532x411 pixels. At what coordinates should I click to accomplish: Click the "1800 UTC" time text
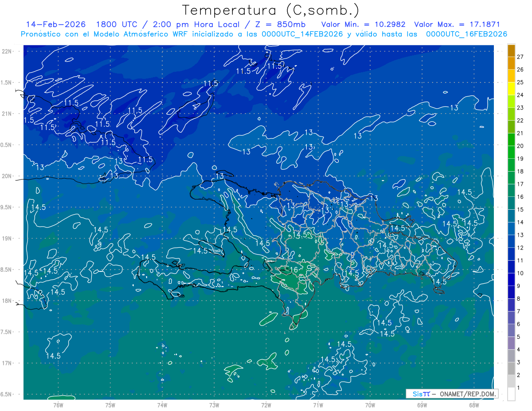coord(117,24)
